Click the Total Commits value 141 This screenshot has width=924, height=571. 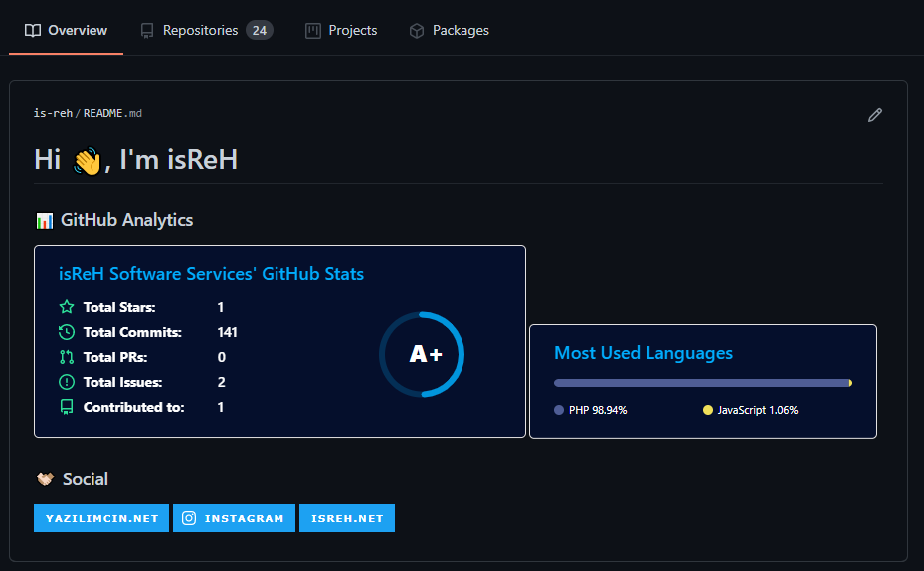pyautogui.click(x=227, y=332)
